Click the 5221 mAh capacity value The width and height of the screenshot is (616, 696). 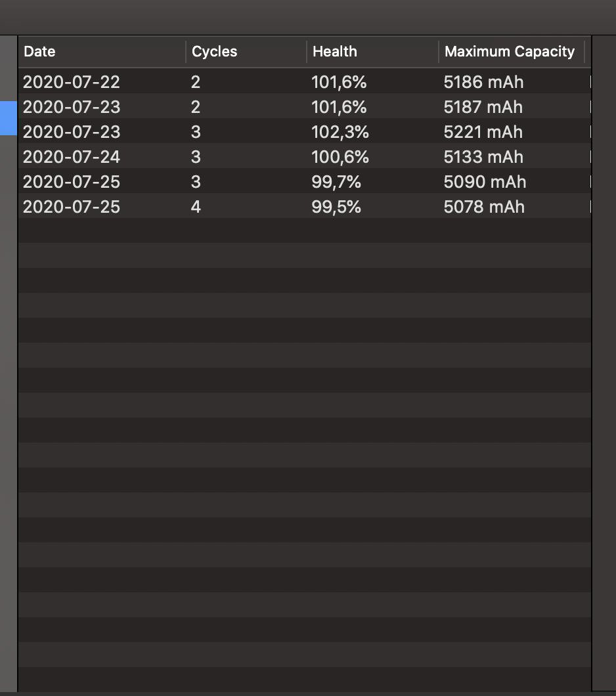(x=483, y=132)
